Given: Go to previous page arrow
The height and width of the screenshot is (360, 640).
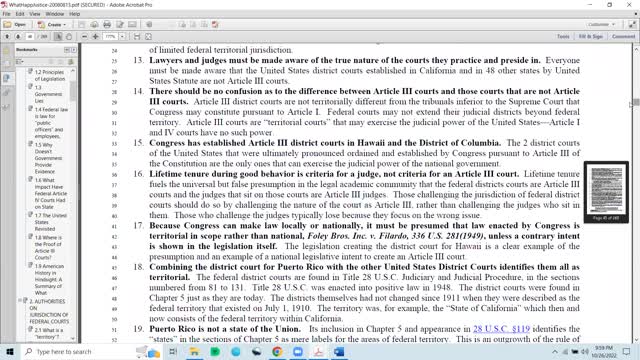Looking at the screenshot, I should [x=7, y=37].
